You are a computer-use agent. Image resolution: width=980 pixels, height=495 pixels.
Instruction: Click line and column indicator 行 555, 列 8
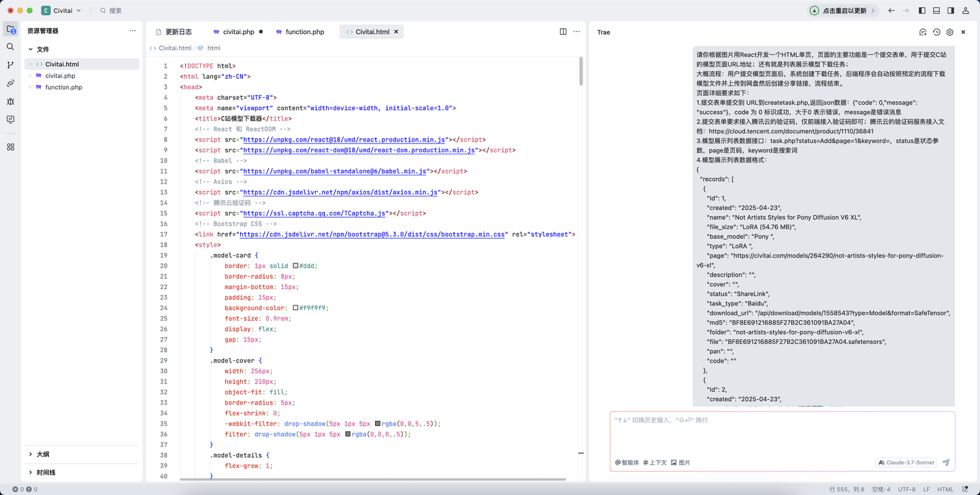pos(847,489)
